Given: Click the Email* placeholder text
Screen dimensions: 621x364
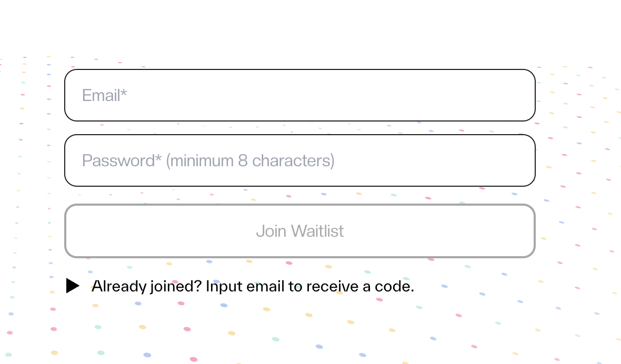Looking at the screenshot, I should [104, 95].
